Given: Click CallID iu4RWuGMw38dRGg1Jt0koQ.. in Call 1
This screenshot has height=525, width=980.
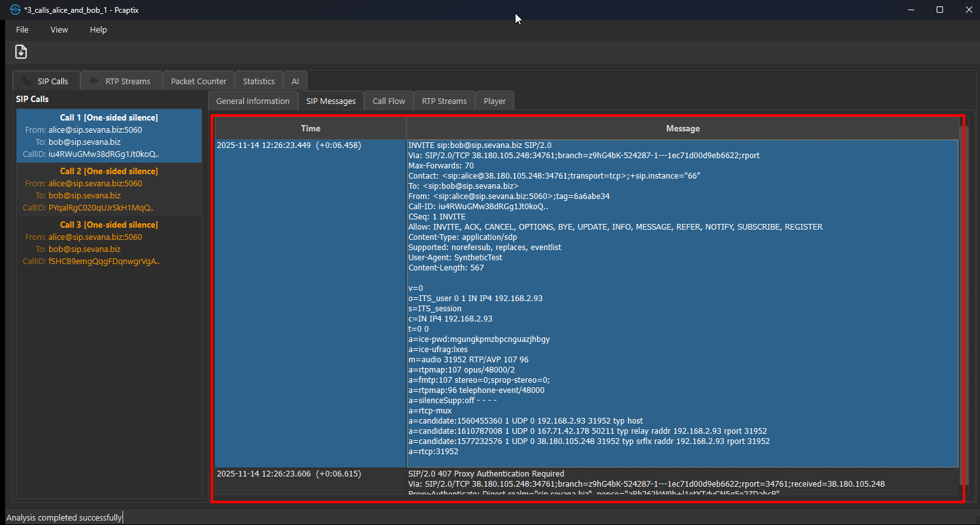Looking at the screenshot, I should tap(91, 154).
